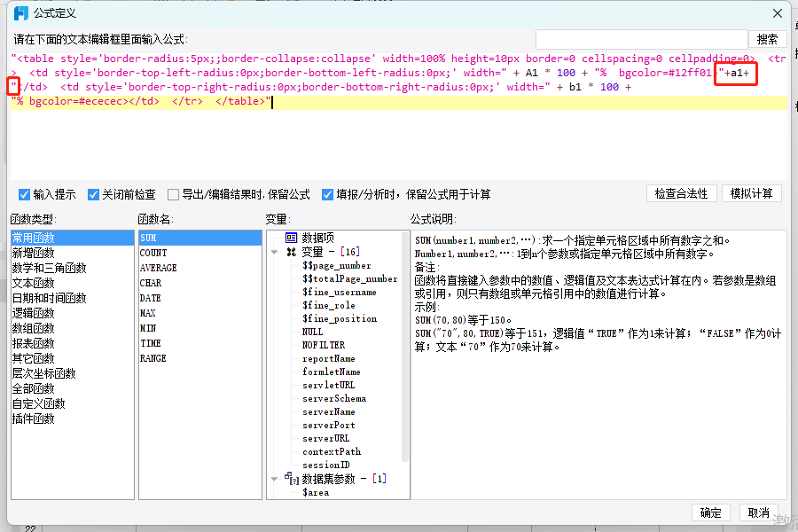Click the 数据集参数 dataset parameter icon

[291, 479]
